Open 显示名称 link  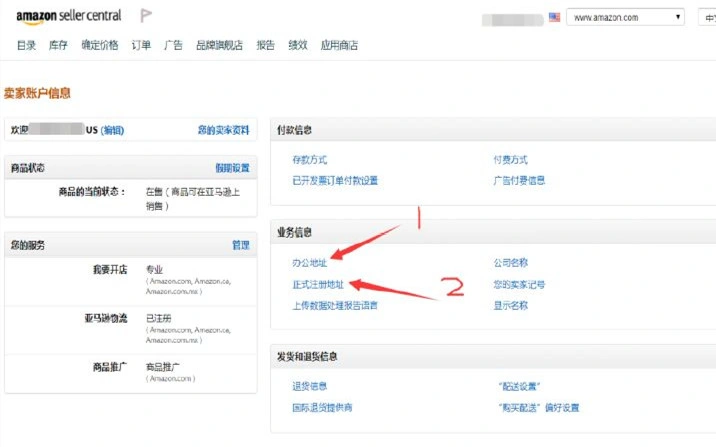511,305
